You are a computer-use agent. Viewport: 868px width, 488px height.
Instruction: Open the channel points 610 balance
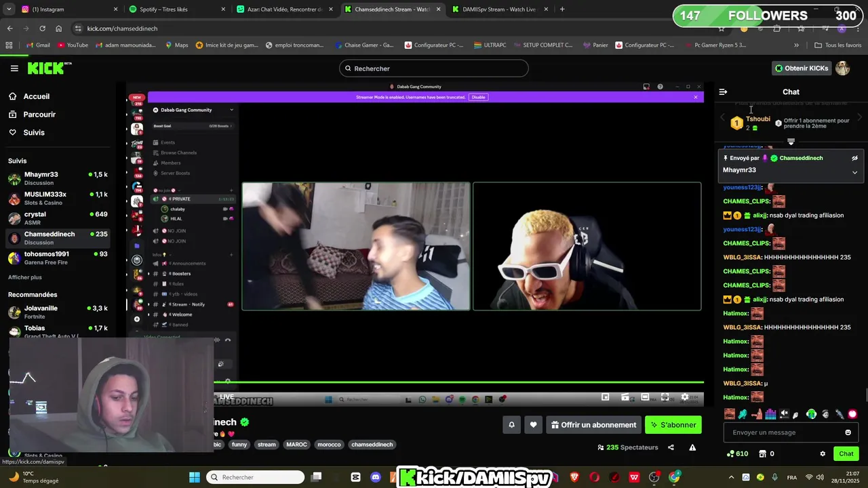click(737, 453)
